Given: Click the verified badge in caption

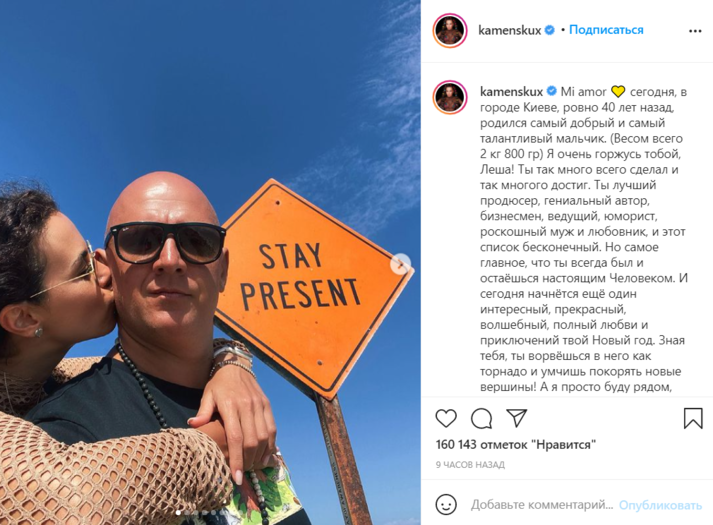Looking at the screenshot, I should point(551,91).
